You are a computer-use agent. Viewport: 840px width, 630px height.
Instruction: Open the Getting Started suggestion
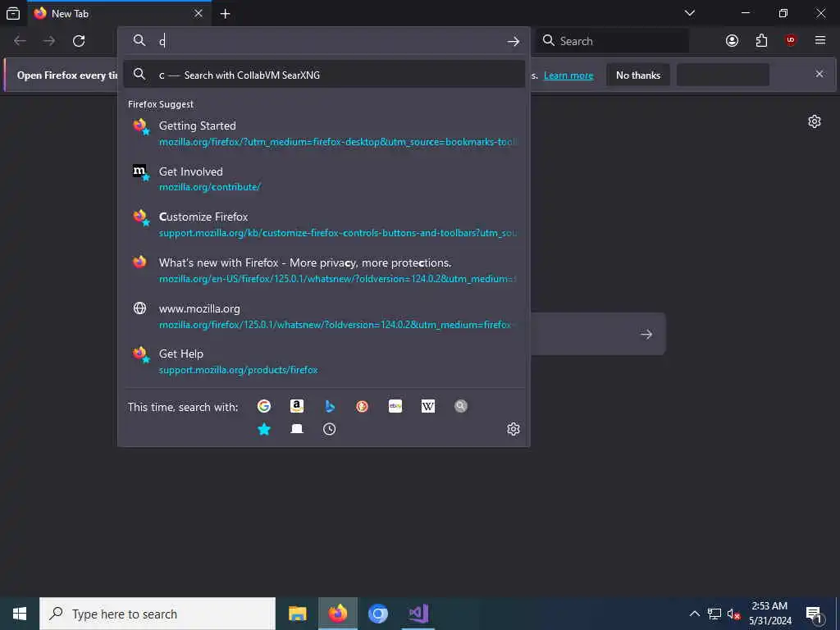click(x=323, y=133)
